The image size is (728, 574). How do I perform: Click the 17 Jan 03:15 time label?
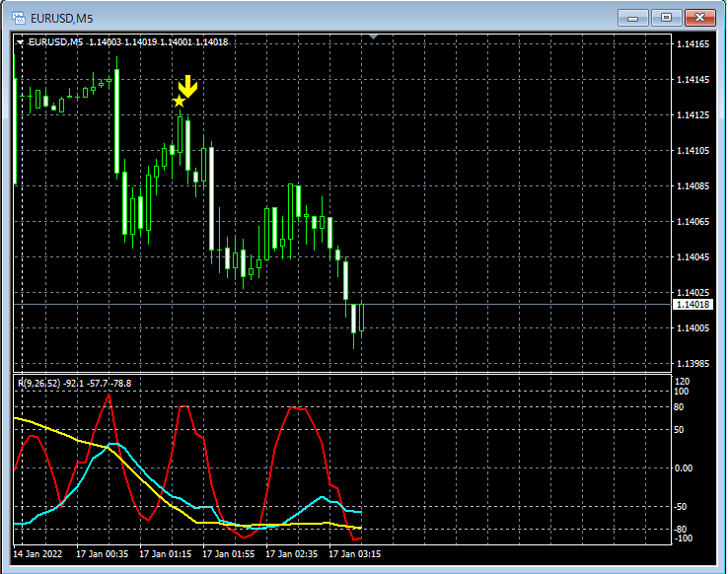(355, 553)
